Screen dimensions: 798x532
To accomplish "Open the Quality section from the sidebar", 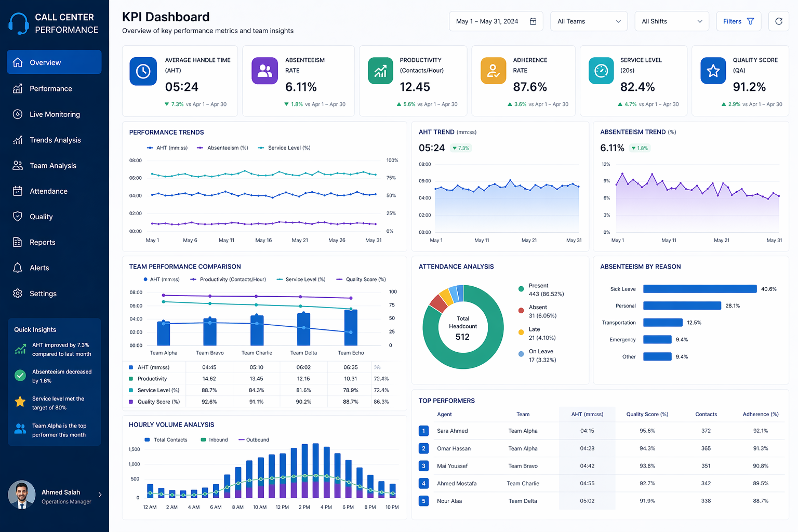I will pyautogui.click(x=42, y=216).
